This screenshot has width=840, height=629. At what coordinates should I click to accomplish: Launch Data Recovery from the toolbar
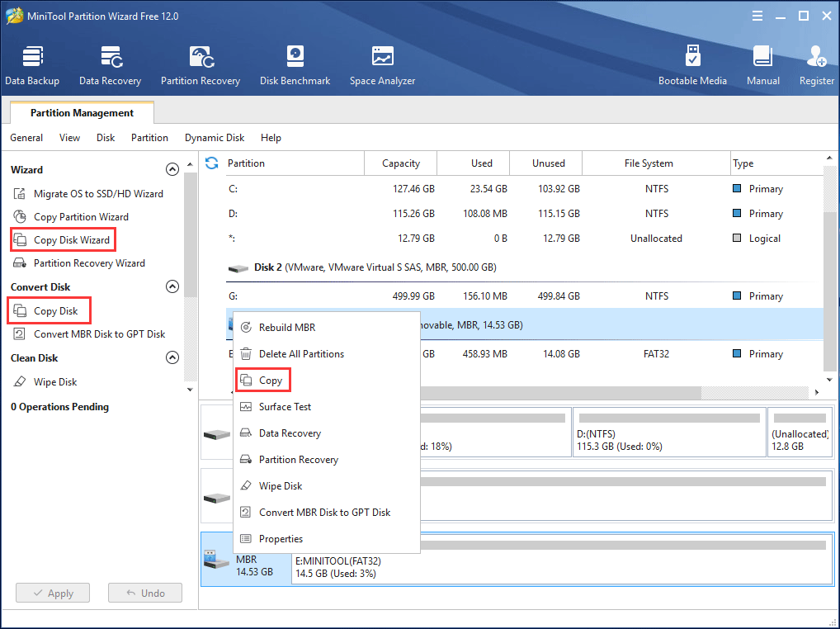(111, 66)
